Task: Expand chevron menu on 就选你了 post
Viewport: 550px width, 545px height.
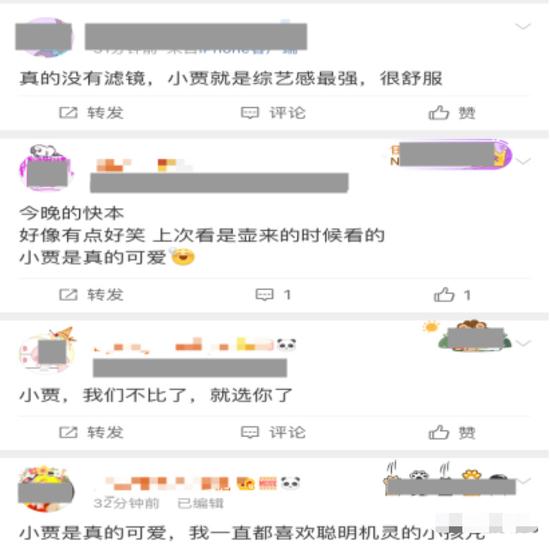Action: (523, 343)
